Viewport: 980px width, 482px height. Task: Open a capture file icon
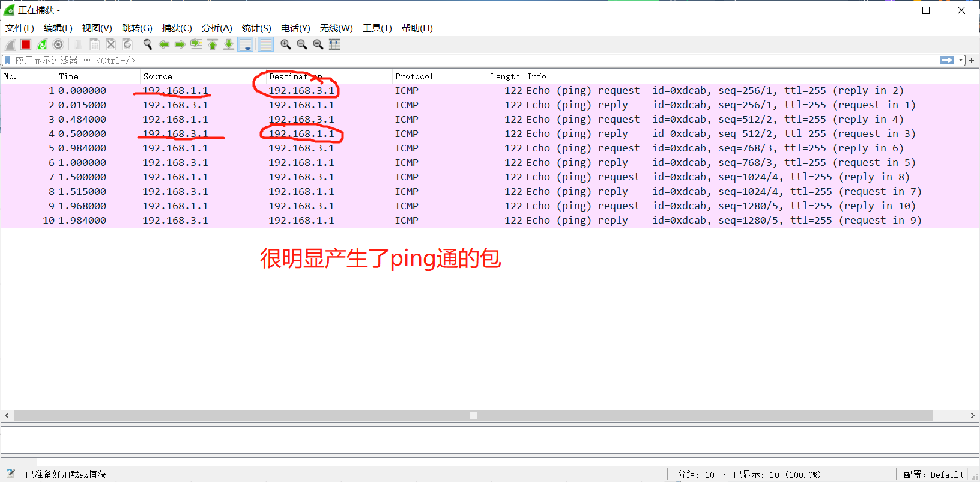pyautogui.click(x=78, y=44)
